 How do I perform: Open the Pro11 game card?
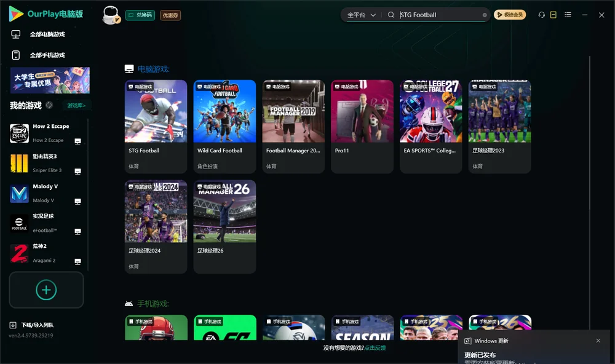(362, 126)
